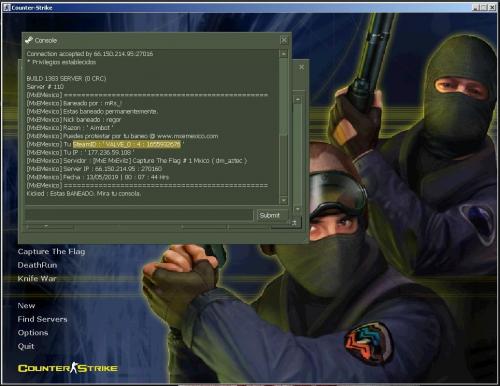Image resolution: width=500 pixels, height=386 pixels.
Task: Click the background window's scroll up arrow
Action: pyautogui.click(x=298, y=99)
